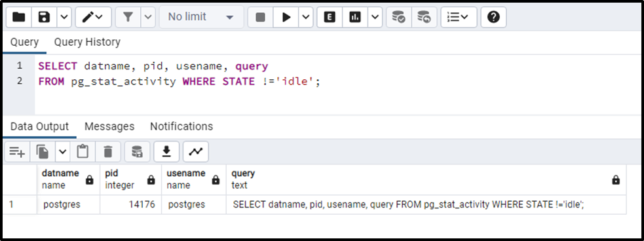Roll back the transaction
Image resolution: width=644 pixels, height=241 pixels.
pos(424,17)
